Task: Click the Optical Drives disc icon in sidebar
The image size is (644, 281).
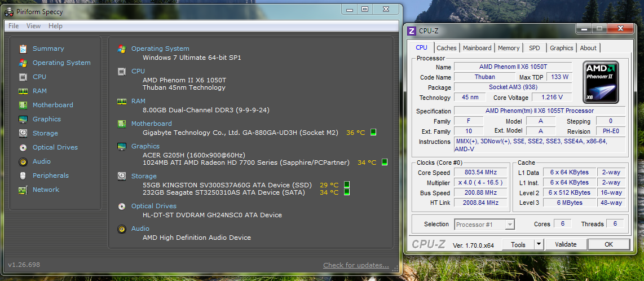Action: [23, 147]
